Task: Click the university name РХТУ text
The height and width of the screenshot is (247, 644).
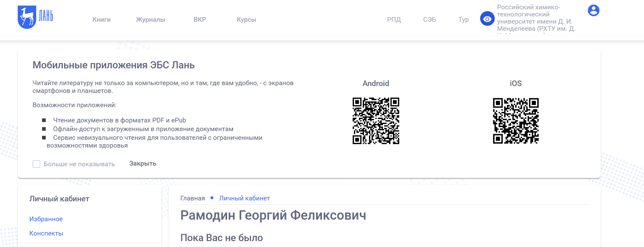Action: [535, 18]
